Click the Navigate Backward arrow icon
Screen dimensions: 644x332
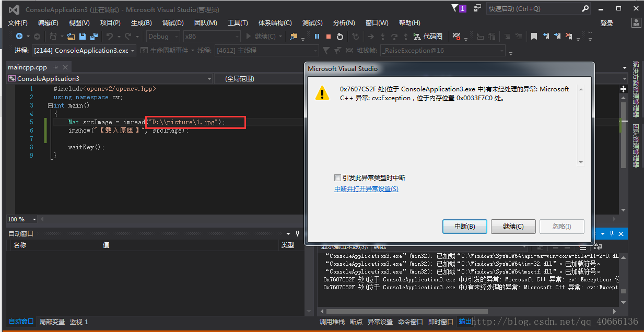click(19, 37)
